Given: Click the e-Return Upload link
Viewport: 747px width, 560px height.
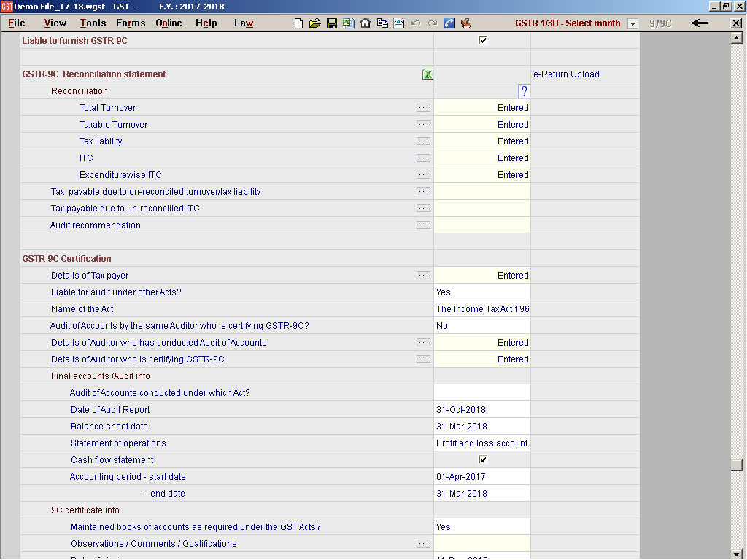Looking at the screenshot, I should click(566, 74).
